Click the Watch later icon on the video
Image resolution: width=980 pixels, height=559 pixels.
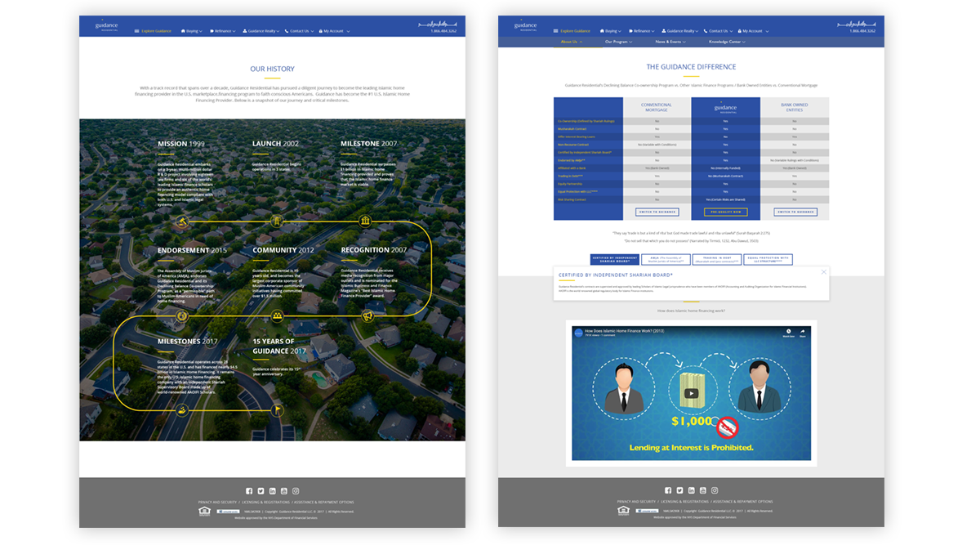tap(788, 331)
